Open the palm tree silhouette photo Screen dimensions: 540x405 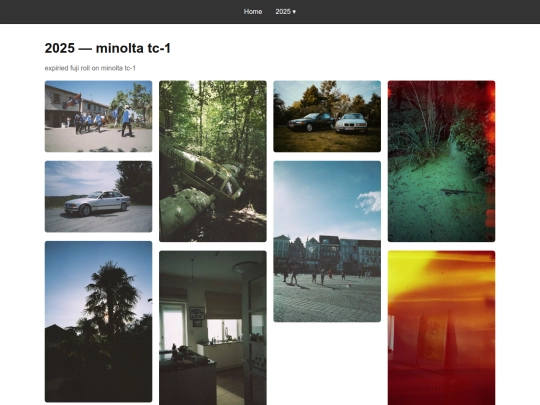tap(98, 322)
